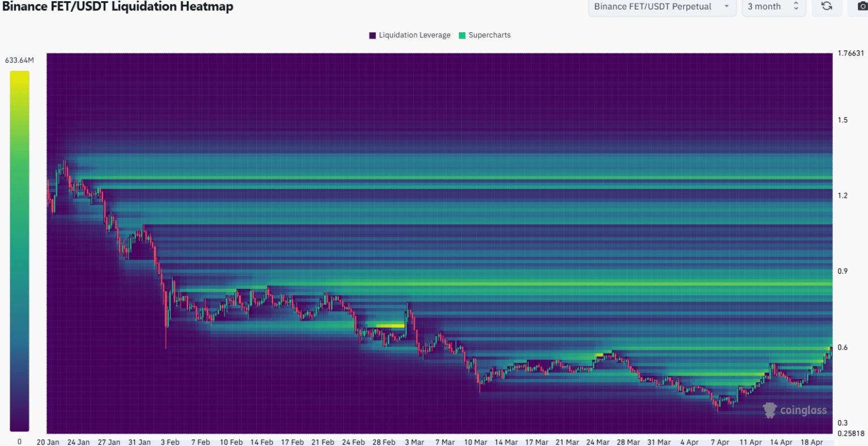Toggle the Liquidation Leverage legend entry
This screenshot has height=446, width=868.
(410, 35)
